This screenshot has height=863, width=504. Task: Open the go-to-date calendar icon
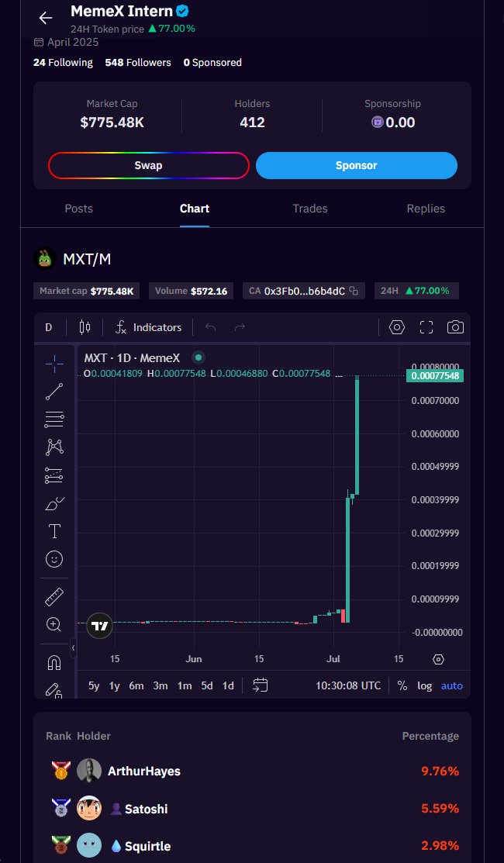tap(261, 685)
